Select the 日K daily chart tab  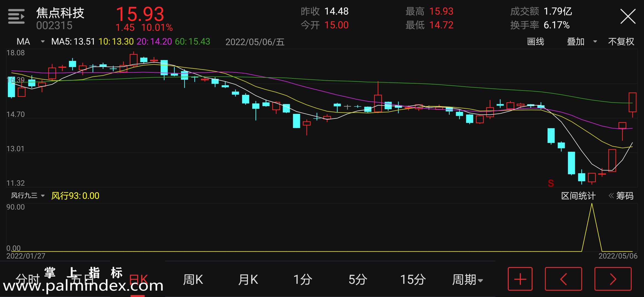[138, 279]
